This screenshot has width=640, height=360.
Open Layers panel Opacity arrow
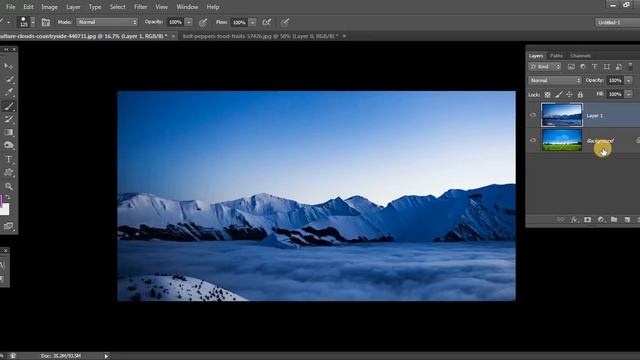(x=629, y=80)
